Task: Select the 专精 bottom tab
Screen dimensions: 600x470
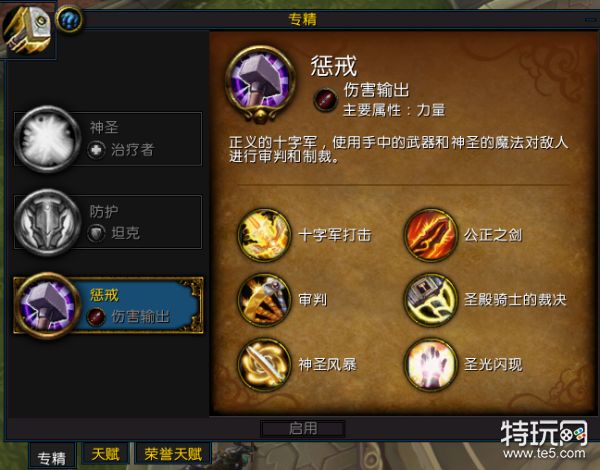Action: click(52, 457)
